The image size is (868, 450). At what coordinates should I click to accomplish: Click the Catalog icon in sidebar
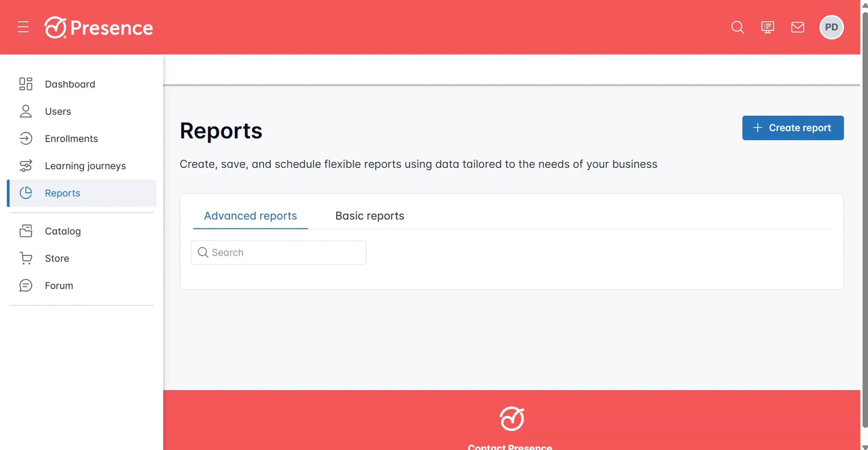[x=26, y=231]
